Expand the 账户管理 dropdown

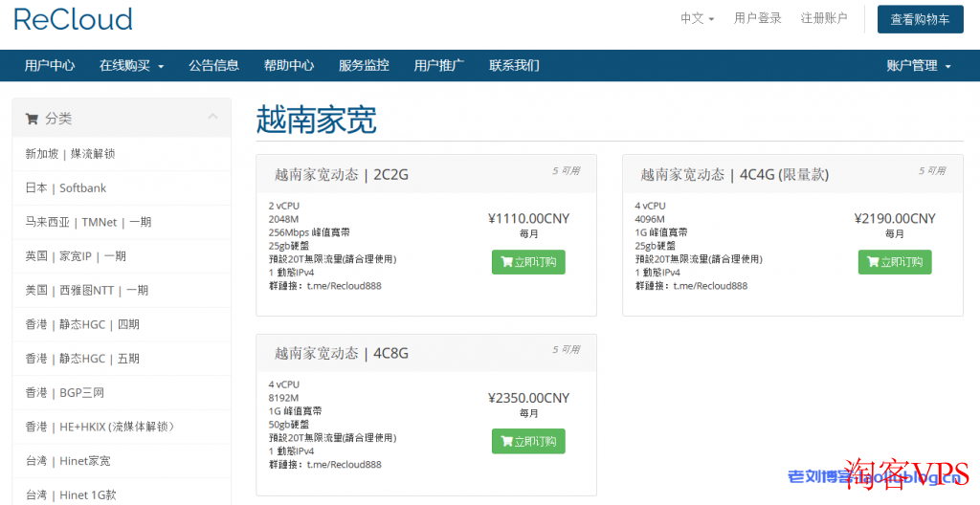tap(918, 66)
